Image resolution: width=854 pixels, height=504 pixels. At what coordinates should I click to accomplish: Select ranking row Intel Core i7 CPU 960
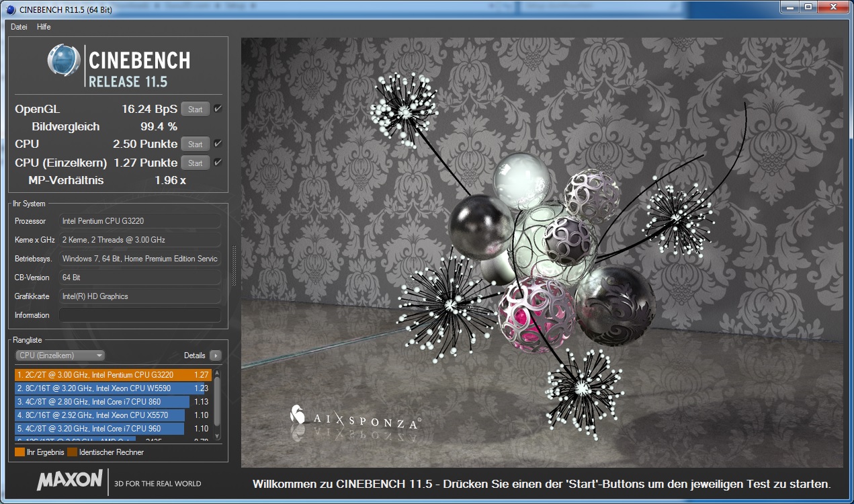click(x=113, y=429)
